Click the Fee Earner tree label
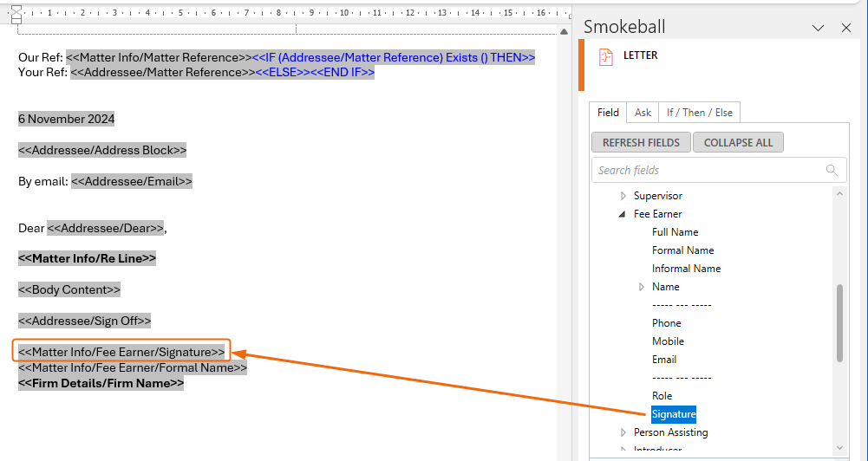Image resolution: width=868 pixels, height=461 pixels. [657, 214]
